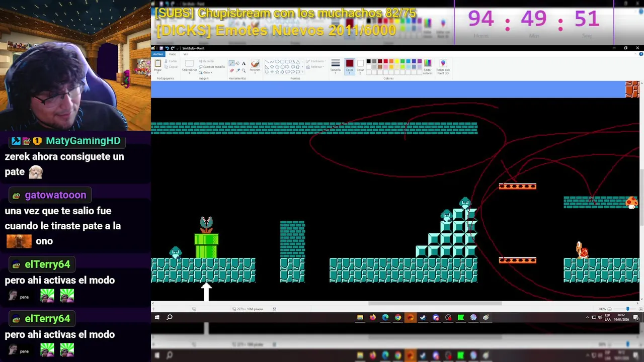Viewport: 644px width, 362px height.
Task: Select the Eraser tool in Paint
Action: tap(231, 70)
